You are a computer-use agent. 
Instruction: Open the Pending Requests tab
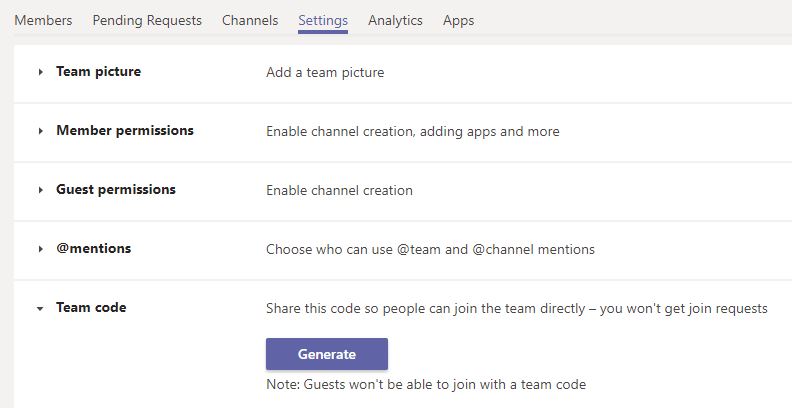[x=147, y=21]
